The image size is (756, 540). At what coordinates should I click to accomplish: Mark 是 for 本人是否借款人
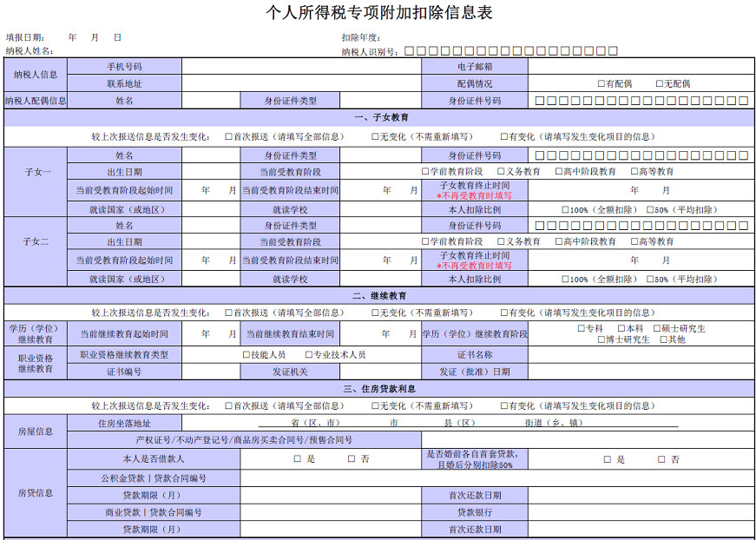(298, 459)
